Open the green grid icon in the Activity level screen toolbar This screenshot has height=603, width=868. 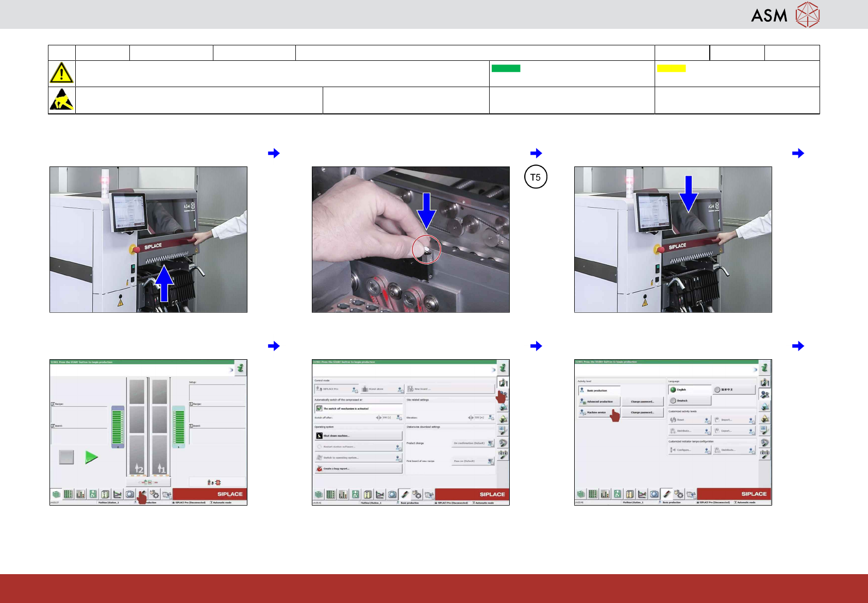click(x=593, y=494)
